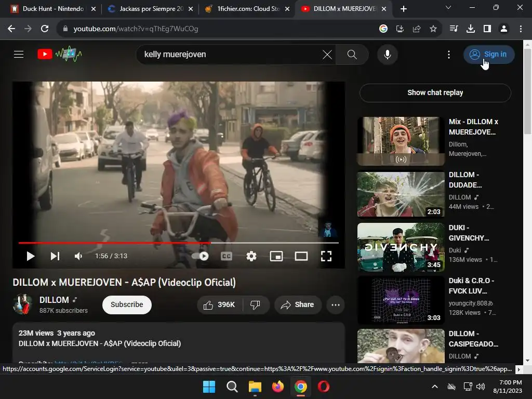The image size is (532, 399).
Task: Open Windows taskbar search
Action: (232, 387)
